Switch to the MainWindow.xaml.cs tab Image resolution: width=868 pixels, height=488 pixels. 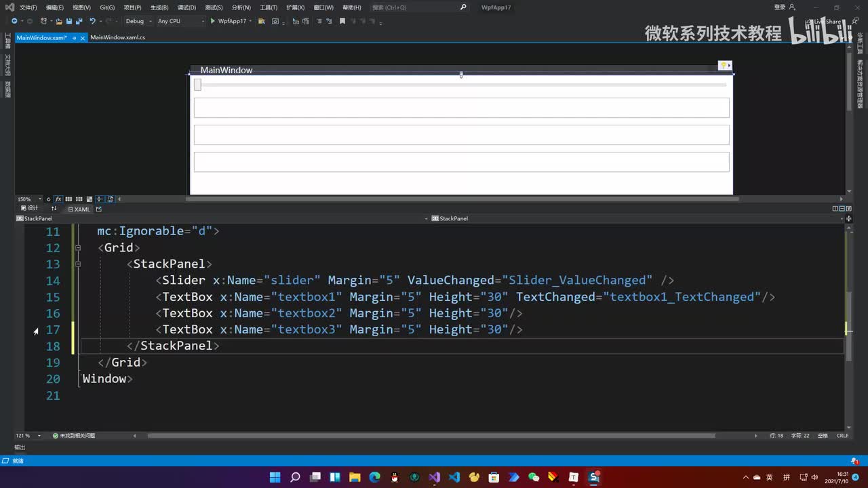point(117,37)
